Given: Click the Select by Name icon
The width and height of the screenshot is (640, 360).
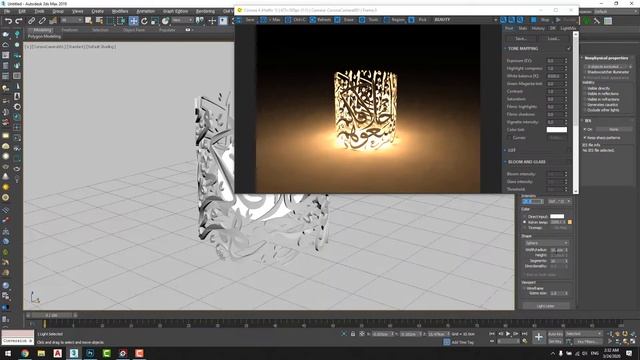Looking at the screenshot, I should [99, 20].
